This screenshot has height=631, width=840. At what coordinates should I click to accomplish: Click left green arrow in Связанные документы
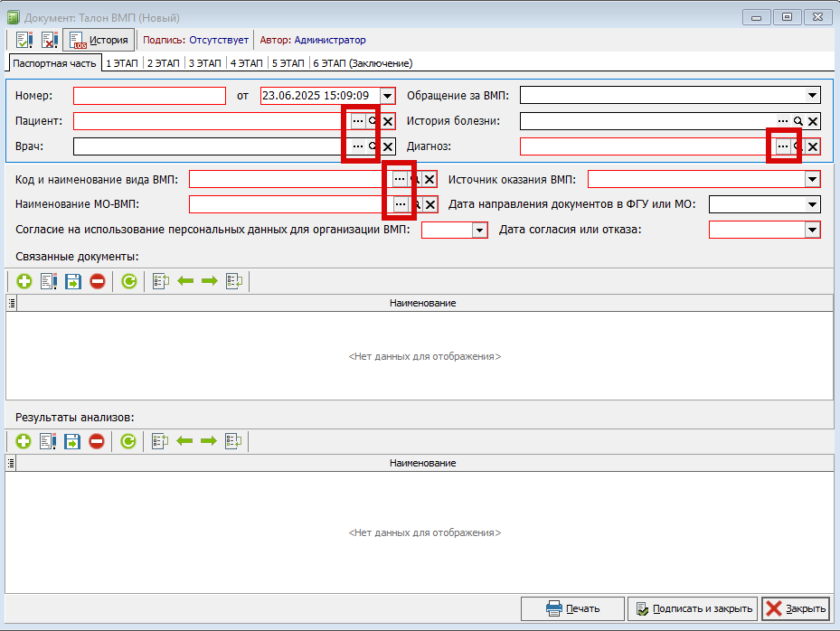185,281
